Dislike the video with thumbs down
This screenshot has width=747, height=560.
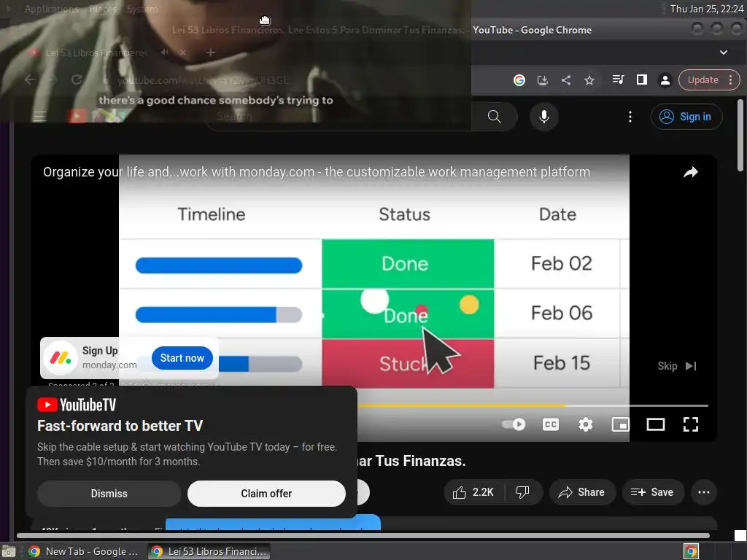[x=522, y=492]
